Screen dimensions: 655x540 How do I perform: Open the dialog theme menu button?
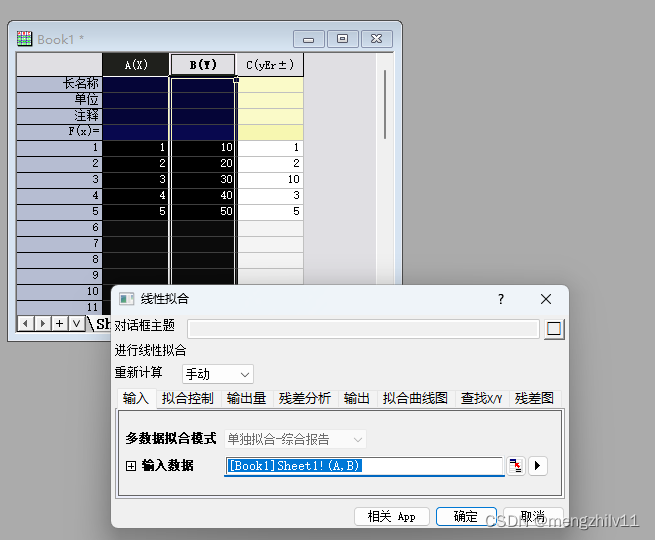[x=554, y=329]
